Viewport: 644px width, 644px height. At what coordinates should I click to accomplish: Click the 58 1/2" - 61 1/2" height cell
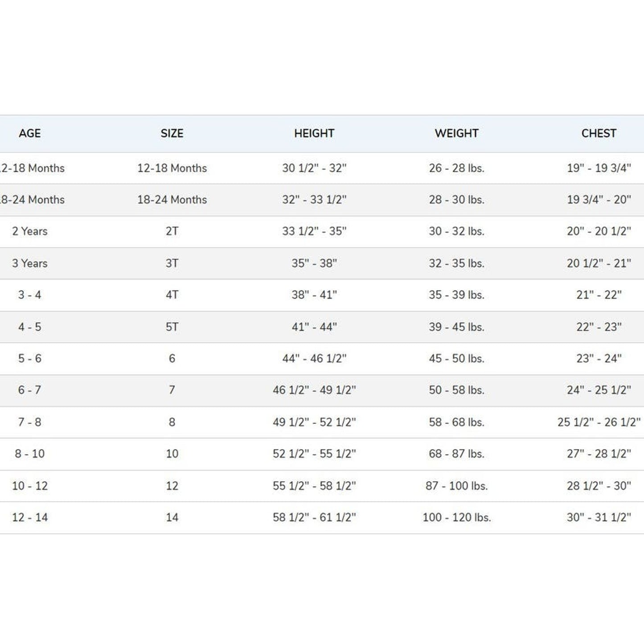coord(314,517)
